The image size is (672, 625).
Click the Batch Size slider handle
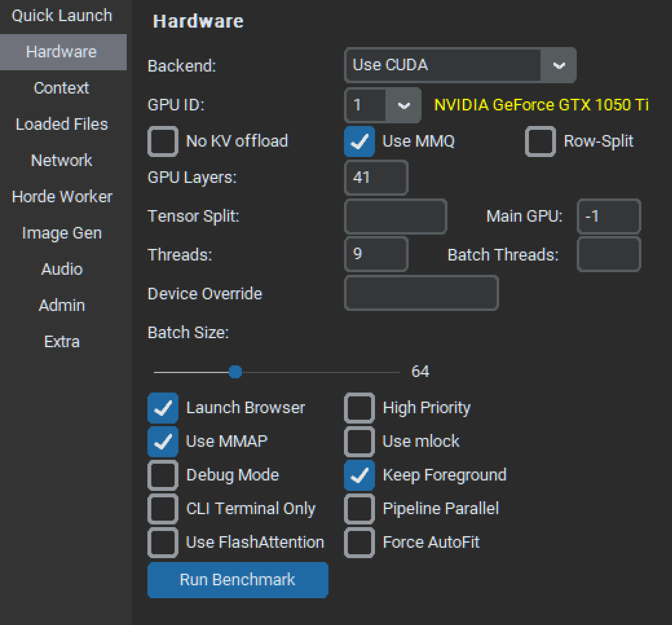[235, 372]
